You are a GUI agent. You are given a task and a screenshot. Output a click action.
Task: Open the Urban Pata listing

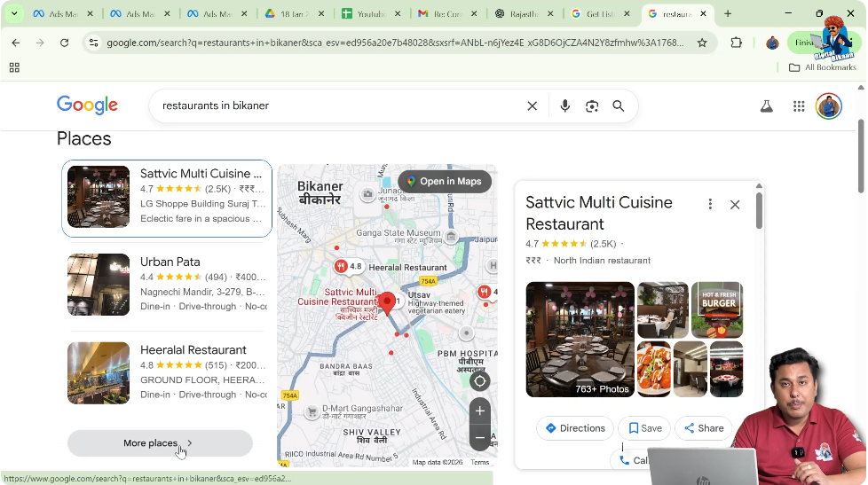[x=167, y=285]
